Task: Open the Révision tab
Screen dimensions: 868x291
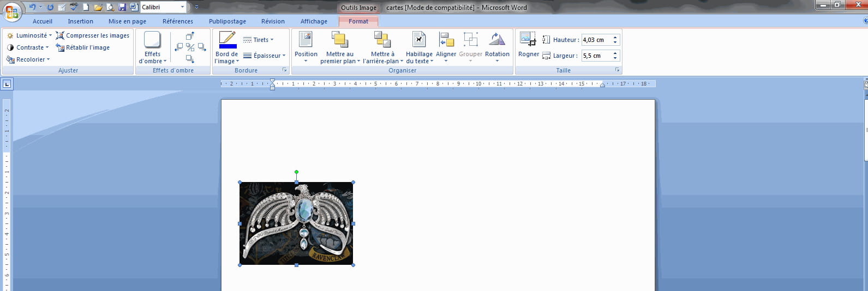Action: [x=273, y=21]
